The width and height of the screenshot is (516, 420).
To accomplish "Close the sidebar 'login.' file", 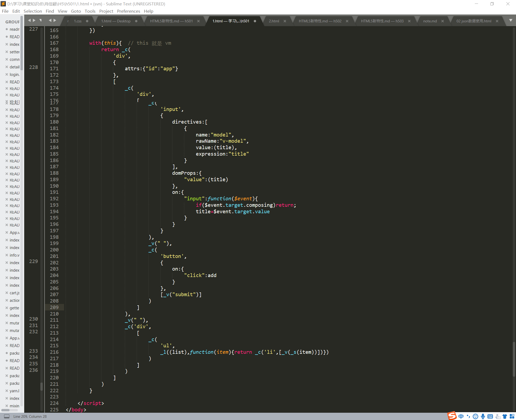I will (x=7, y=74).
